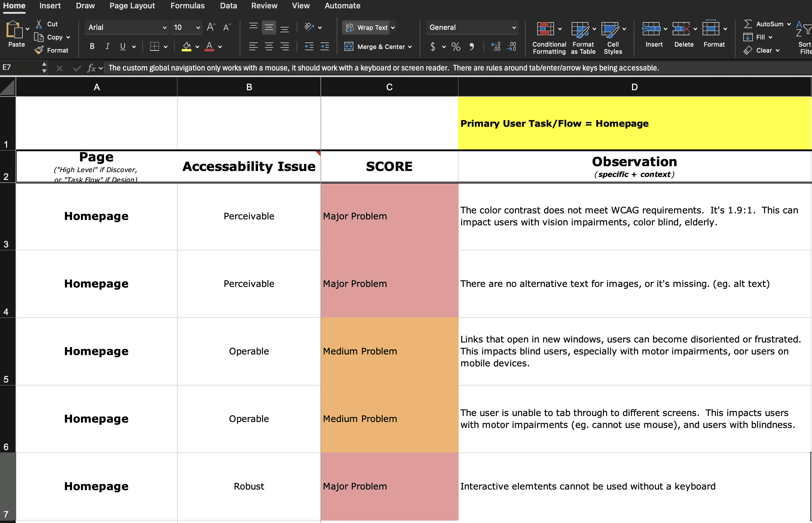Click the Increase Font Size icon
The width and height of the screenshot is (812, 523).
click(211, 27)
